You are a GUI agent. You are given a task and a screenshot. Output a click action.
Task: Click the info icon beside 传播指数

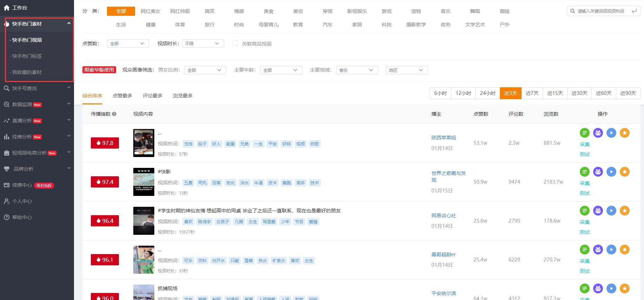pyautogui.click(x=114, y=114)
